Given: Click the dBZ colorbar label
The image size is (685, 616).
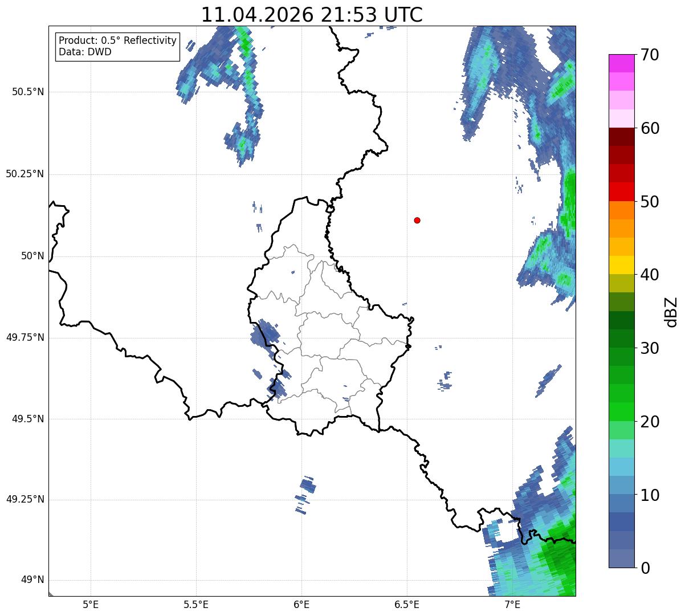Looking at the screenshot, I should click(x=672, y=311).
